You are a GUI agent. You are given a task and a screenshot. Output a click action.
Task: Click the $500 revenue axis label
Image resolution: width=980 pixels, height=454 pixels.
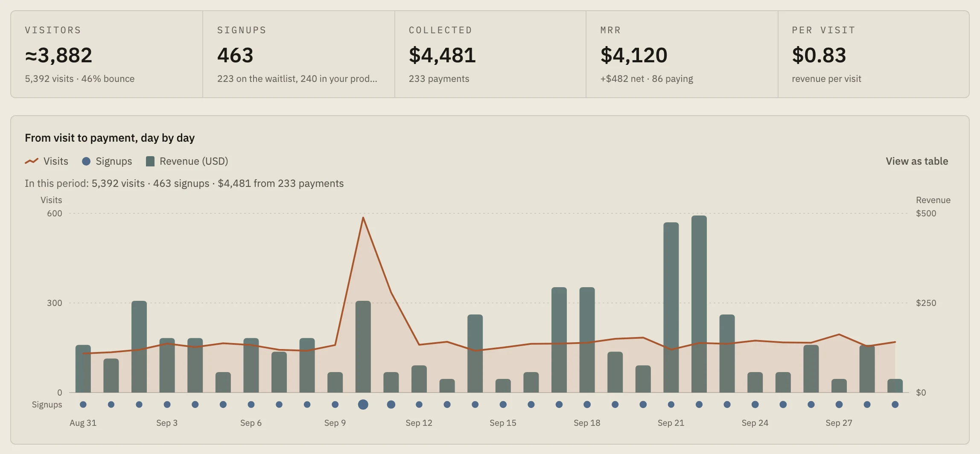click(926, 213)
